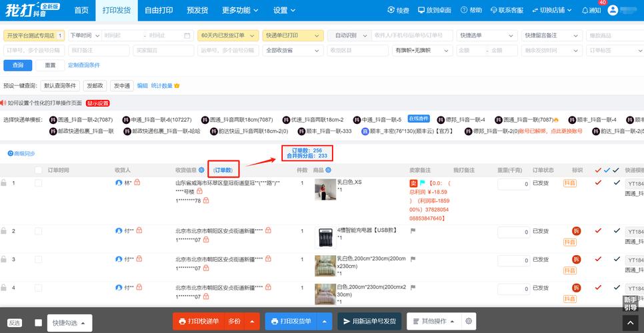Toggle the select-all checkbox in table header

(x=38, y=170)
